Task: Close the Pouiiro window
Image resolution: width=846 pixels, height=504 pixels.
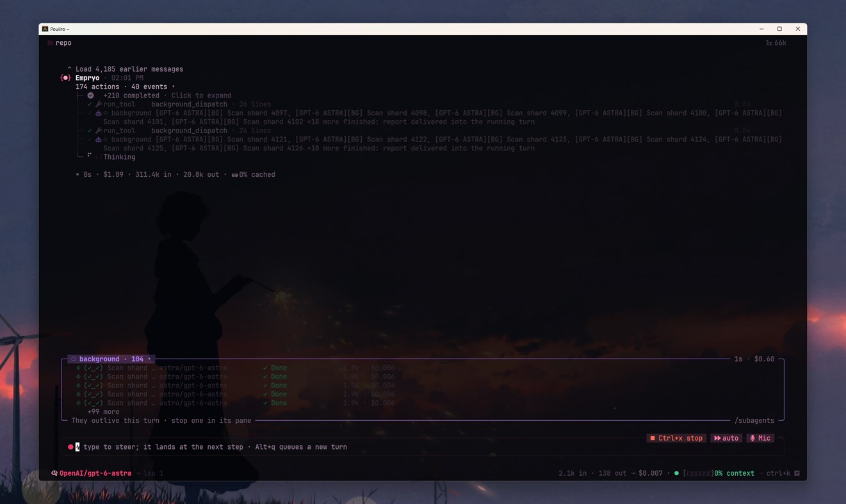Action: pyautogui.click(x=798, y=29)
